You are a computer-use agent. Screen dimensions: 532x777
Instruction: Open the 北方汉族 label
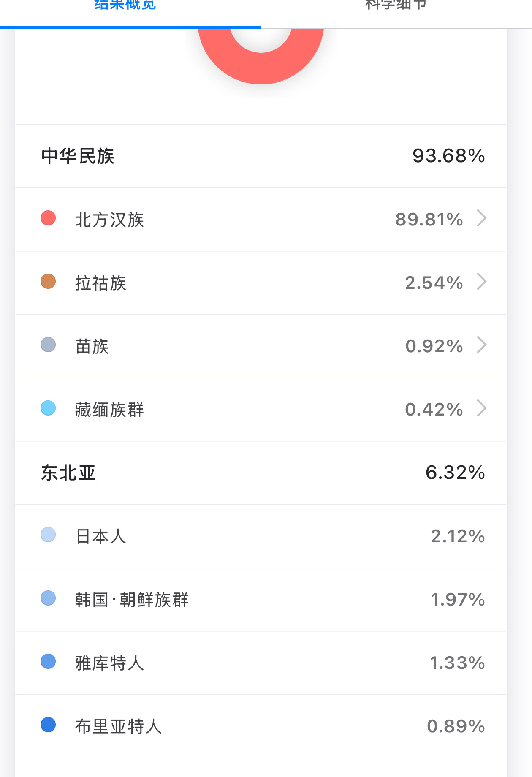coord(110,220)
